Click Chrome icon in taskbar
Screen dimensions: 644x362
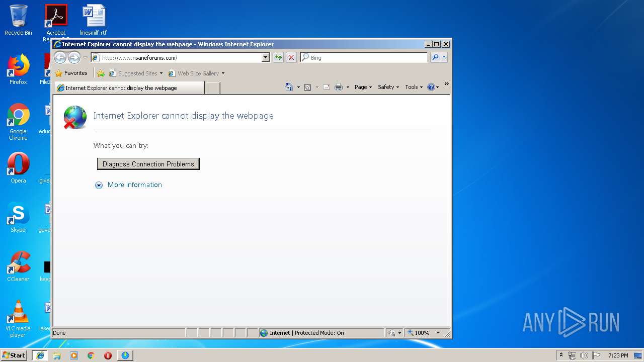tap(91, 355)
